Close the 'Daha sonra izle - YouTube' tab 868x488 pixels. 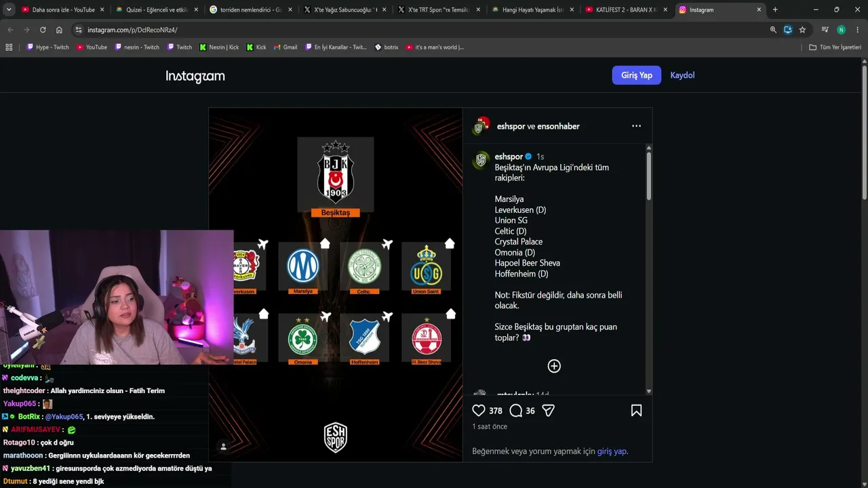pos(102,9)
